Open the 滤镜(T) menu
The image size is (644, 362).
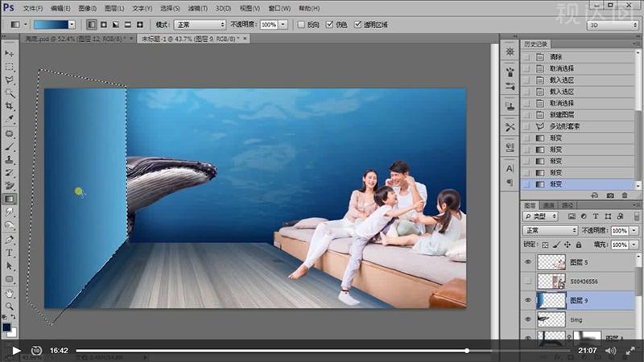coord(197,8)
